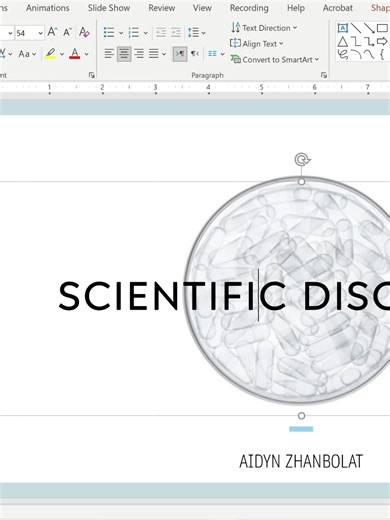Open the bullets style dropdown arrow
This screenshot has height=520, width=390.
[121, 33]
